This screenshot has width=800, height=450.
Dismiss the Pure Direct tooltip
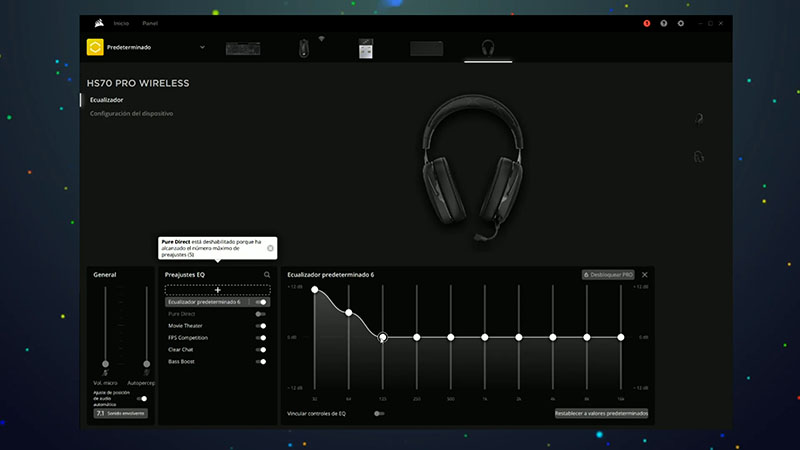pos(270,248)
